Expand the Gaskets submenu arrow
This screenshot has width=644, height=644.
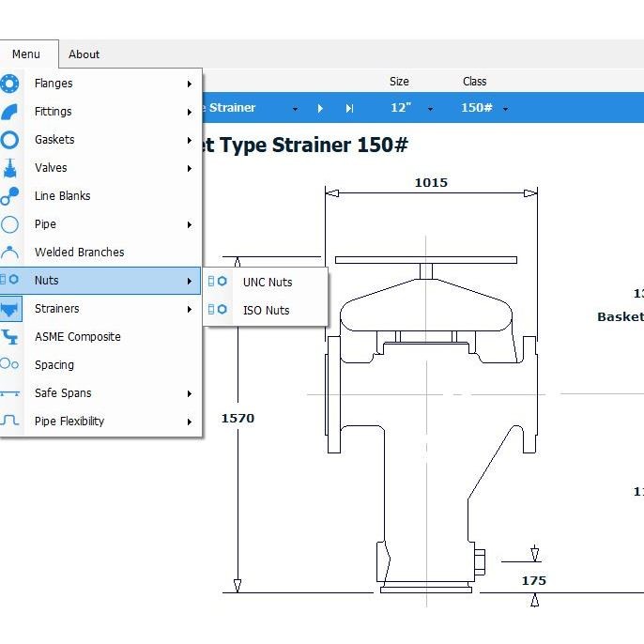[190, 140]
